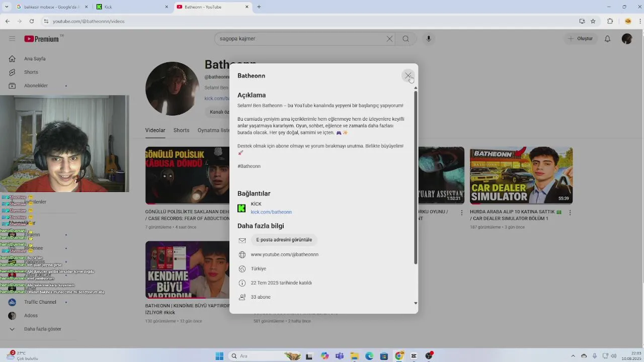Switch to the Oynatma listeleri tab

(x=213, y=130)
